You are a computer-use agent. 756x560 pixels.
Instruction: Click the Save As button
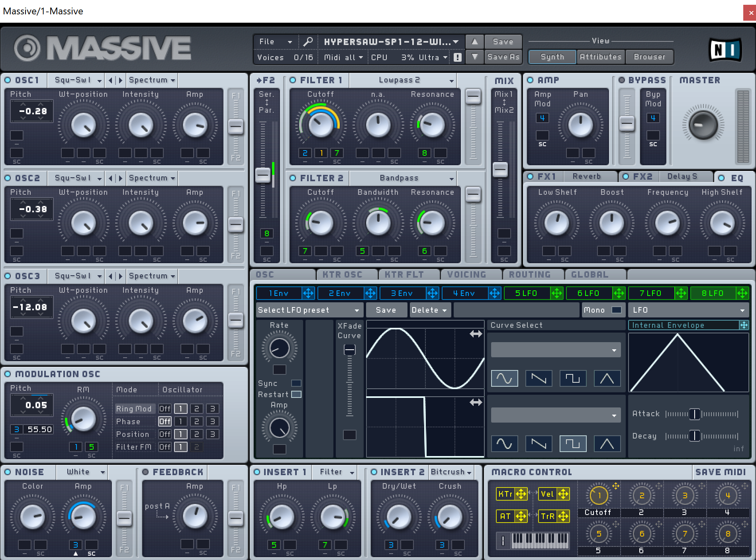(503, 57)
